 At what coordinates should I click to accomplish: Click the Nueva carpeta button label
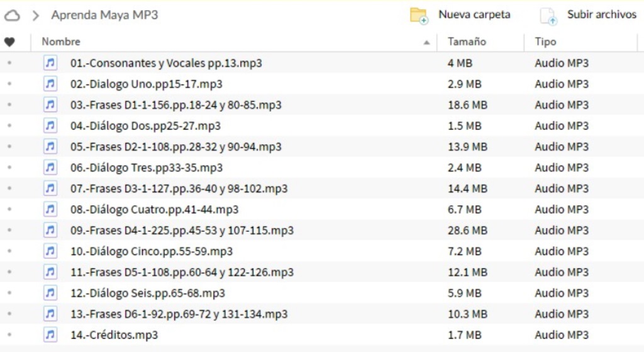[474, 14]
